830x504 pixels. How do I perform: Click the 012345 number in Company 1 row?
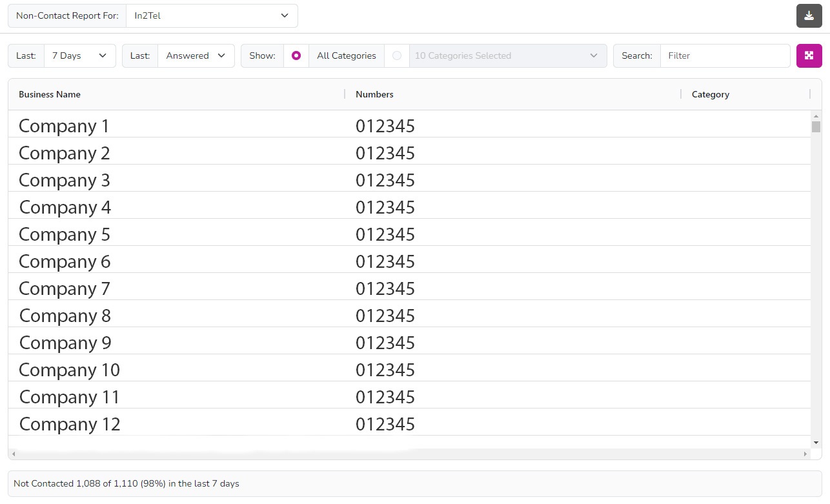pyautogui.click(x=385, y=126)
